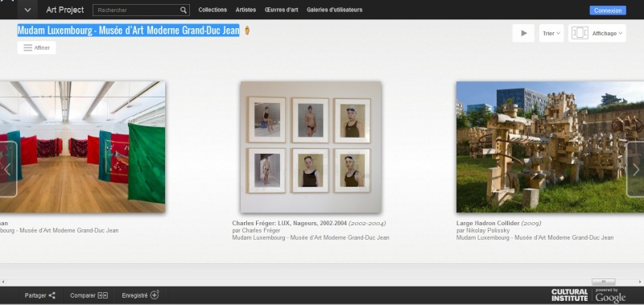Open the Collections menu
The width and height of the screenshot is (644, 305).
tap(213, 10)
